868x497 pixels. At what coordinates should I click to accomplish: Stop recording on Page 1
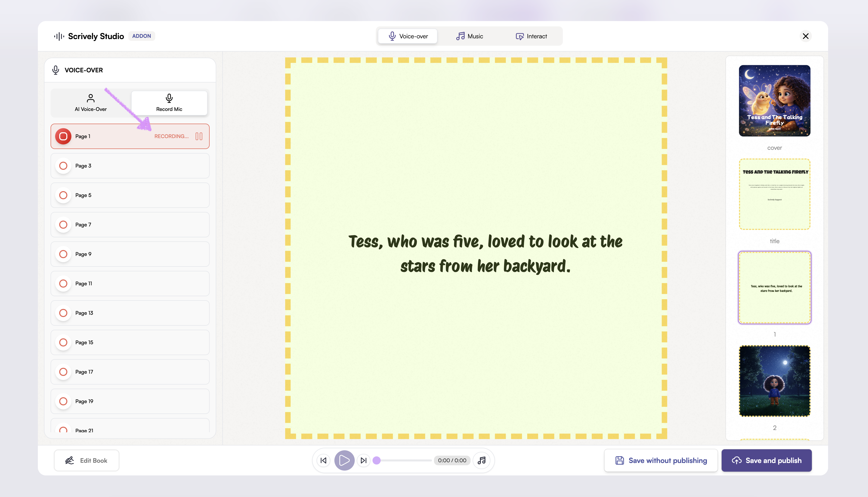coord(63,136)
